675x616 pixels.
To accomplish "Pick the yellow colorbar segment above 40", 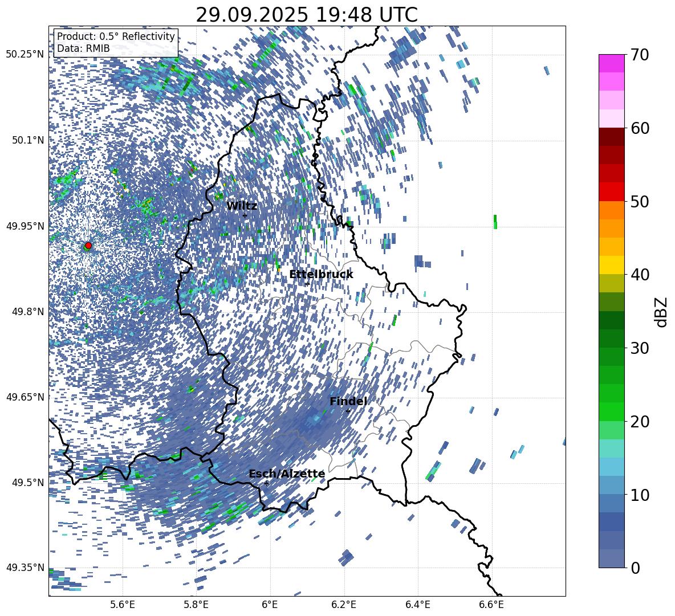I will (x=612, y=265).
